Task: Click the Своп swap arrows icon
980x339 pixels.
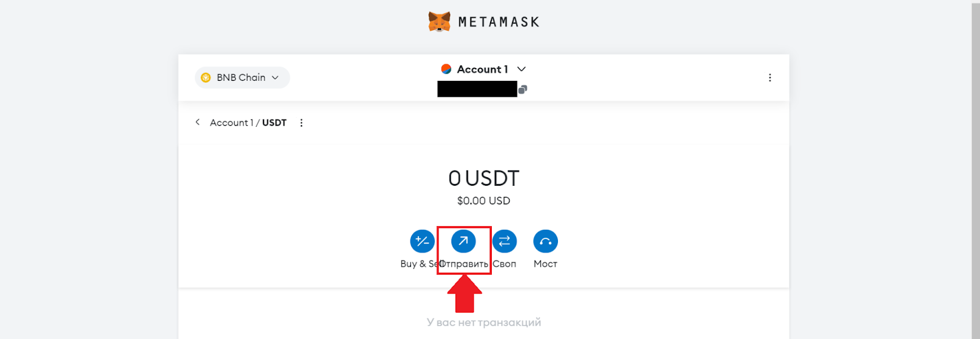Action: click(x=505, y=241)
